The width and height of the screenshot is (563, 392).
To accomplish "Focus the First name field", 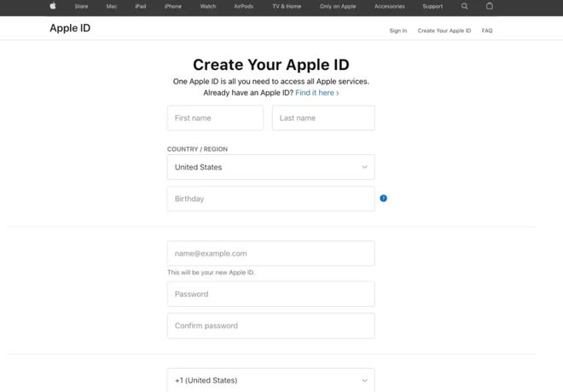I will (x=215, y=118).
